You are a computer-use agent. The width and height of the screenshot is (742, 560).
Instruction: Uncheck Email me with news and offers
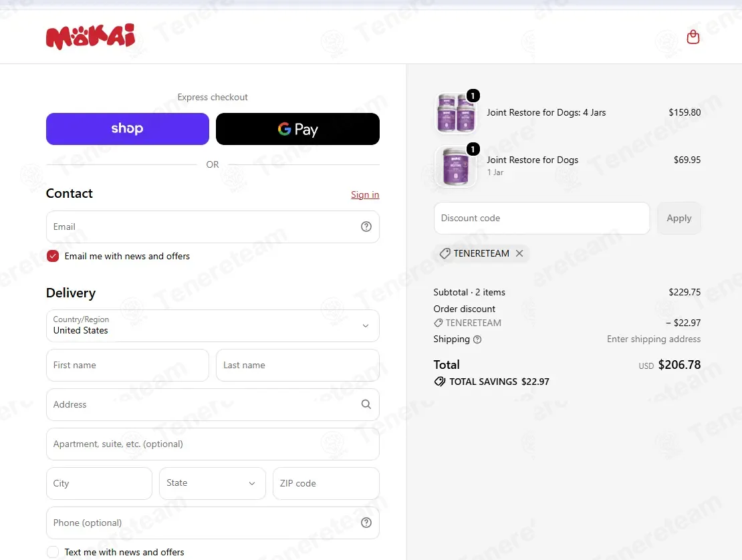click(53, 257)
